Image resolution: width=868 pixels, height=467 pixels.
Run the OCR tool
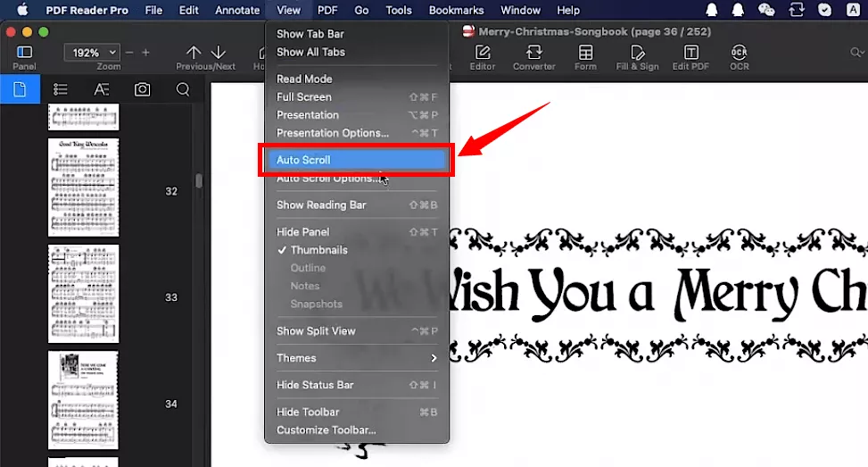tap(739, 58)
